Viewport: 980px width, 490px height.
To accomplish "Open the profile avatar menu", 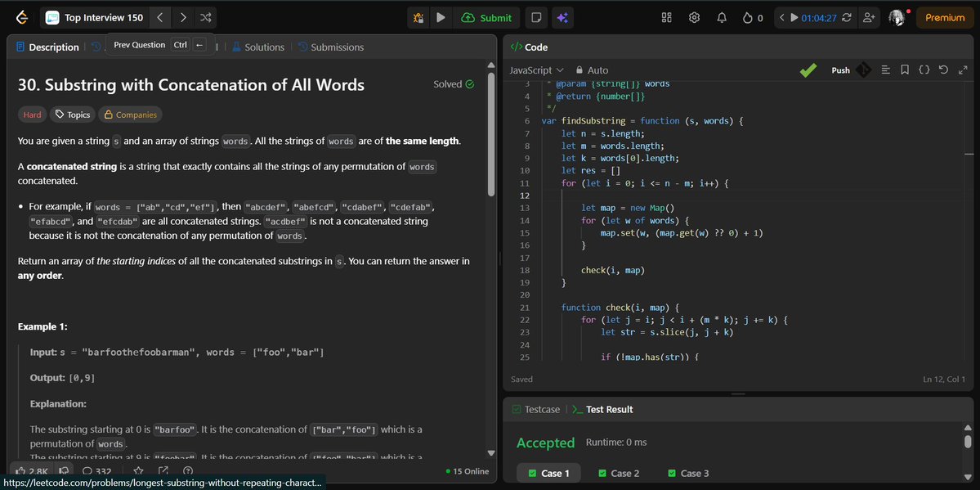I will [x=897, y=17].
